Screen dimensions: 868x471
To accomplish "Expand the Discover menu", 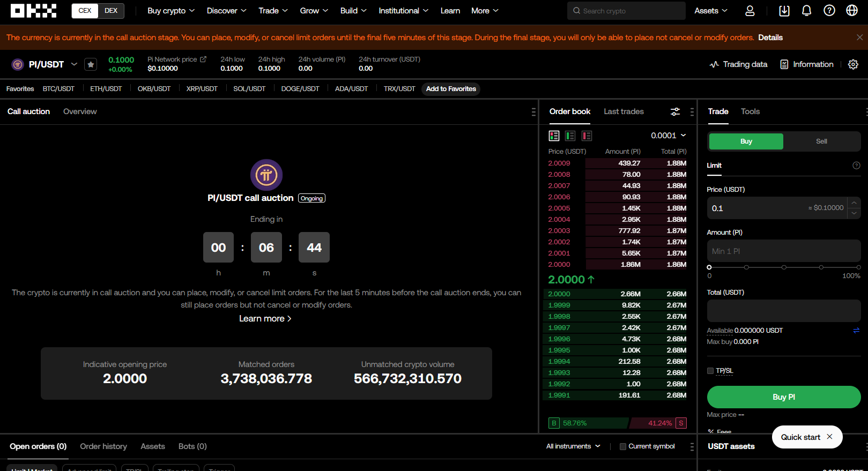I will coord(226,11).
